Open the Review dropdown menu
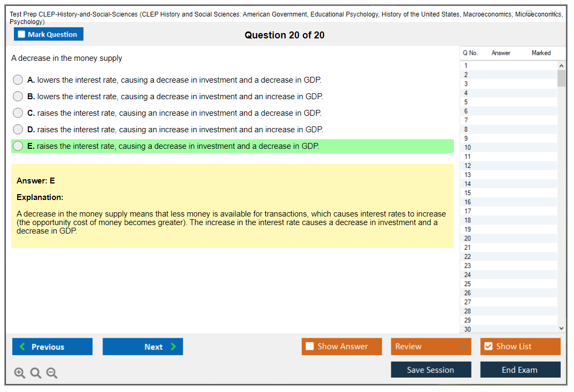Image resolution: width=574 pixels, height=392 pixels. coord(431,347)
